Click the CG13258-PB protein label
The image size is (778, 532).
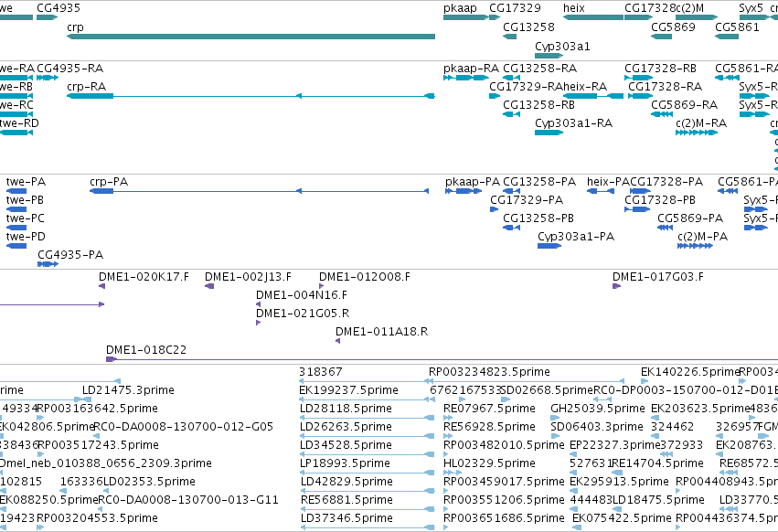pos(538,218)
